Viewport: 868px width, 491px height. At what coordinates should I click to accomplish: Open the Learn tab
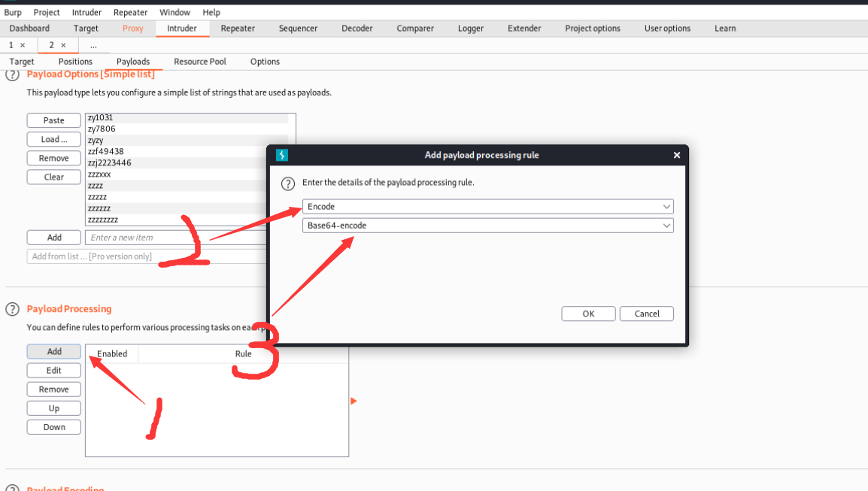click(x=725, y=29)
